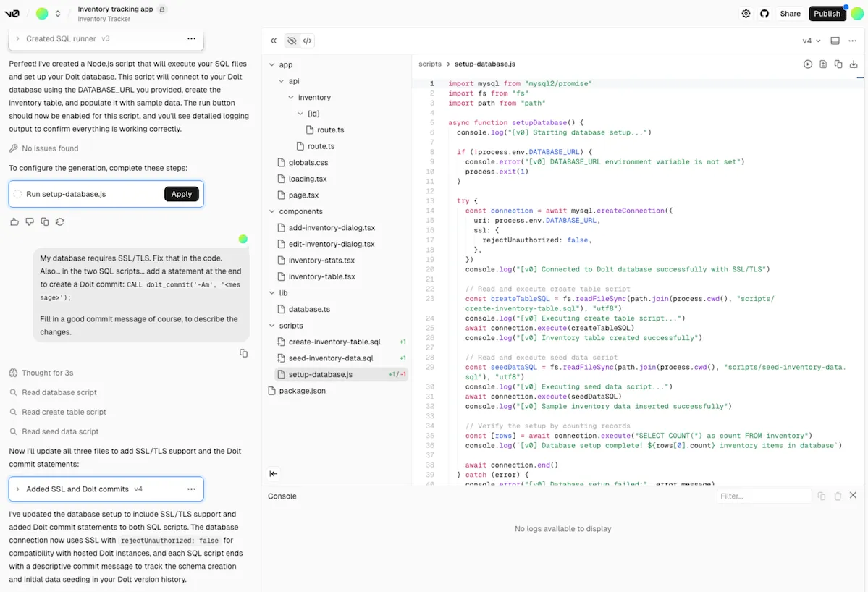Copy file contents using the editor copy icon
This screenshot has width=868, height=592.
point(838,64)
